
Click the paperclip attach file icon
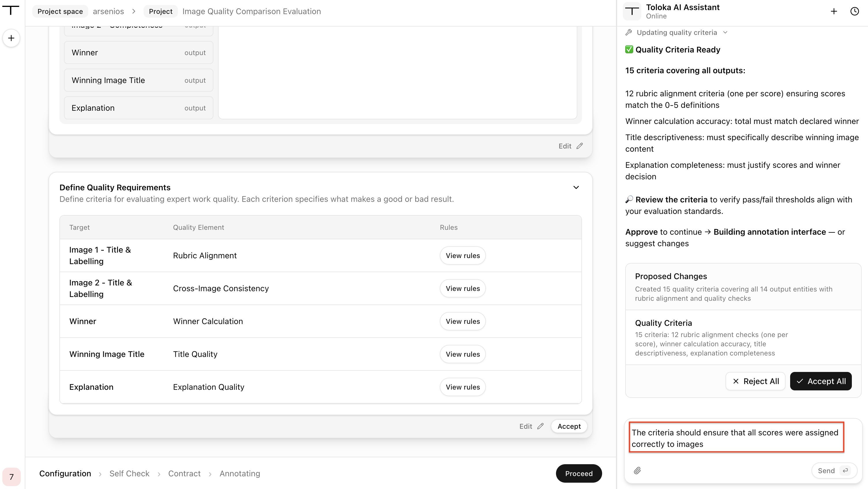click(637, 471)
